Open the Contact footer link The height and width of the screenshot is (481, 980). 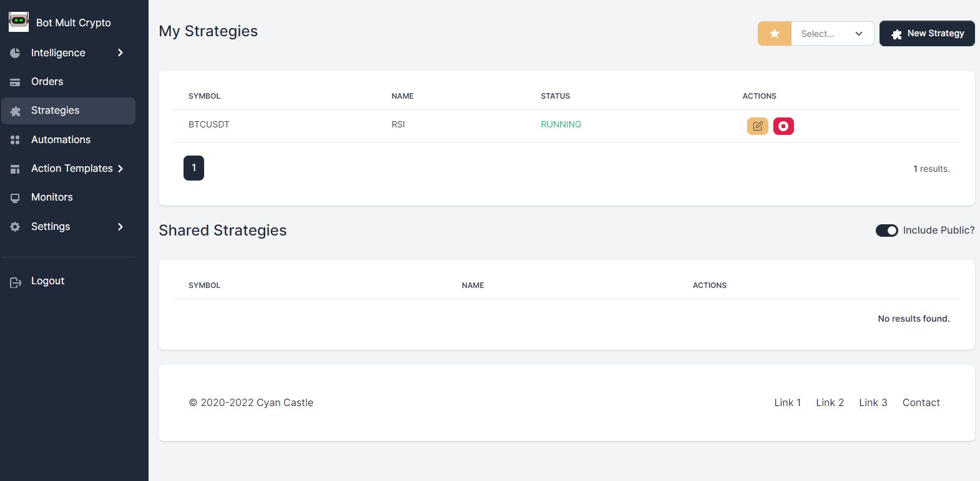point(921,403)
